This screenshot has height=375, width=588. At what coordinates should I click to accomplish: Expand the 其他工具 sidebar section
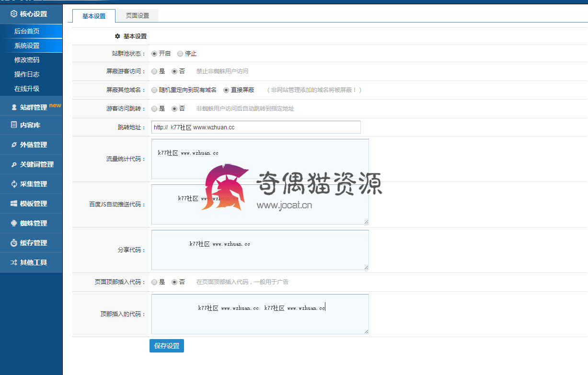(x=31, y=262)
